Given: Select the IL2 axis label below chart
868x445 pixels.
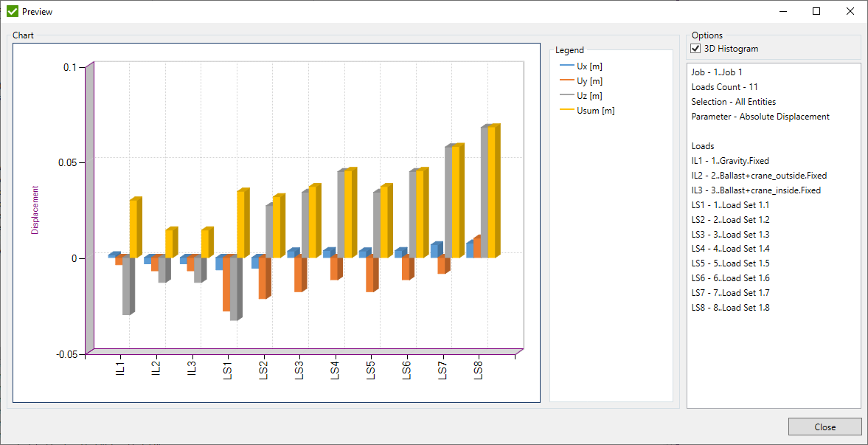Looking at the screenshot, I should tap(154, 368).
